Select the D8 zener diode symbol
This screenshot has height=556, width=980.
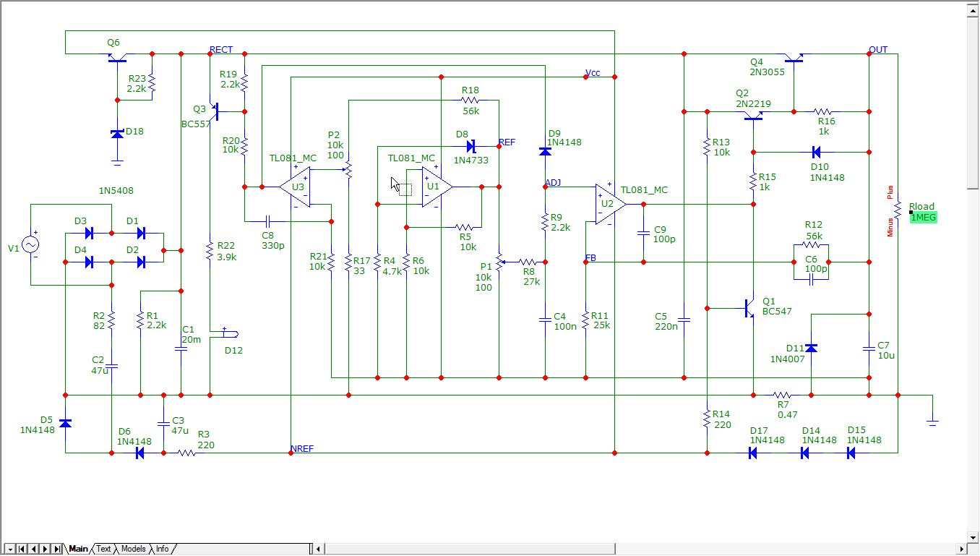click(x=470, y=146)
